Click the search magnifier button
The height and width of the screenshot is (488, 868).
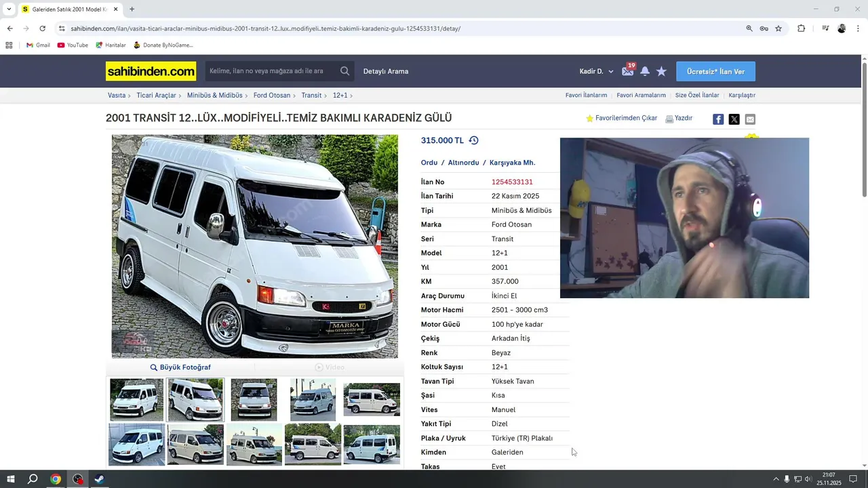pos(345,71)
